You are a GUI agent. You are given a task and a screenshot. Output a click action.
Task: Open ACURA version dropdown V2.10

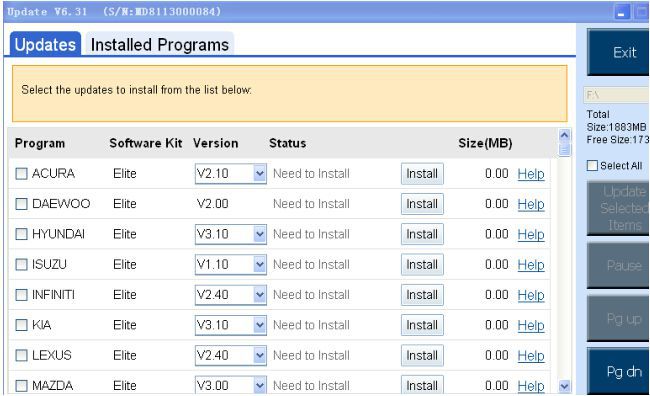pos(230,173)
